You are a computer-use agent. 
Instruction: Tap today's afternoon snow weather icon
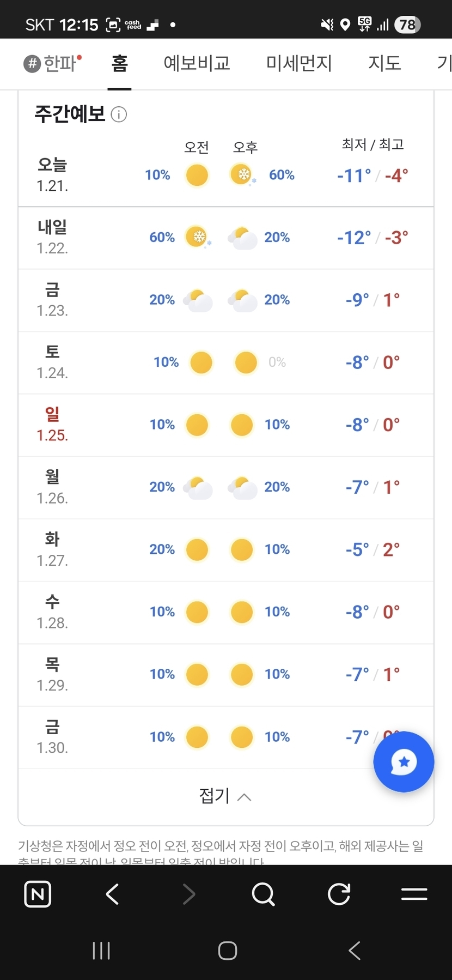[x=242, y=175]
